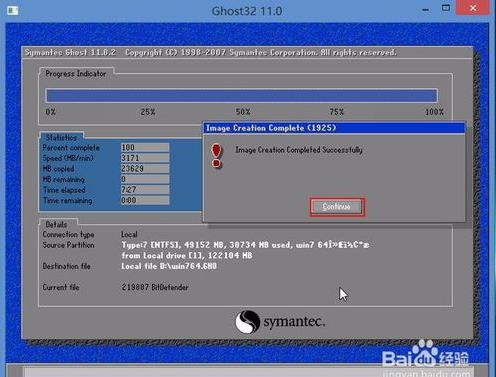
Task: Click the Statistics group label
Action: [x=61, y=137]
